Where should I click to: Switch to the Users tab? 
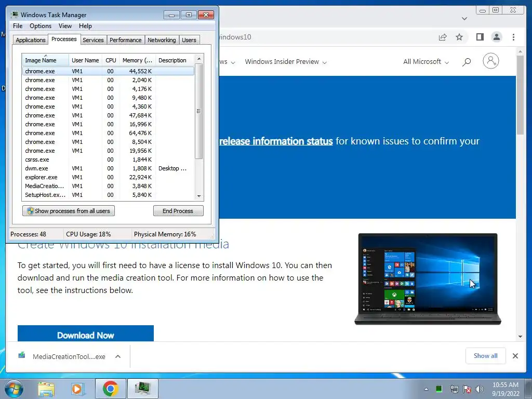(189, 40)
